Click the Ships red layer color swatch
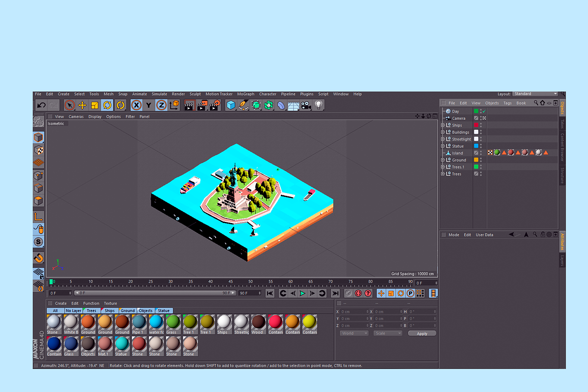 [476, 125]
